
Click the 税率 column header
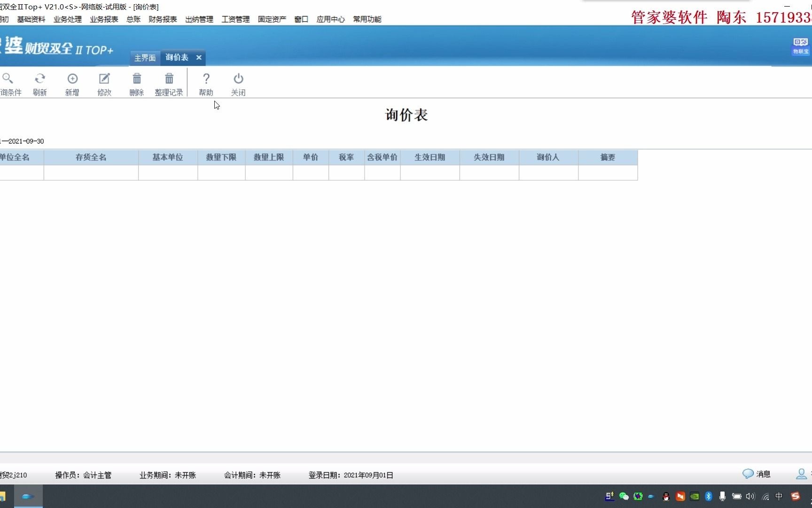point(346,158)
